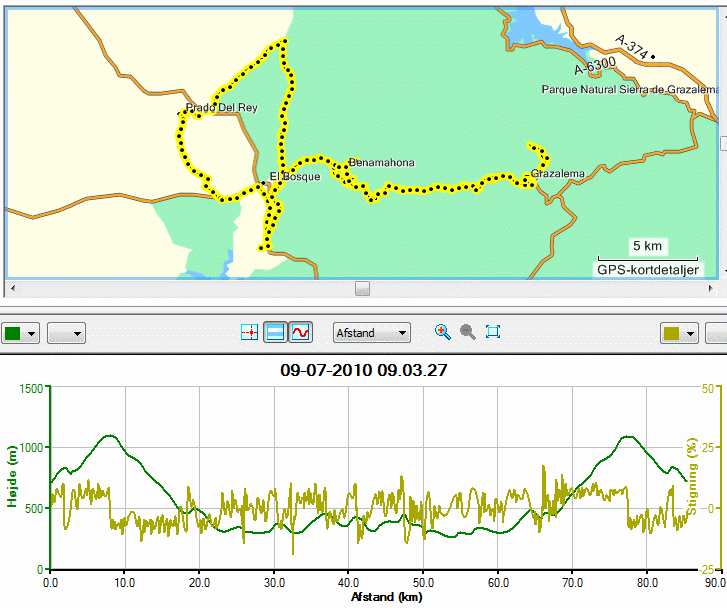Click the crosshair marker tool icon
The image size is (727, 608).
coord(249,332)
